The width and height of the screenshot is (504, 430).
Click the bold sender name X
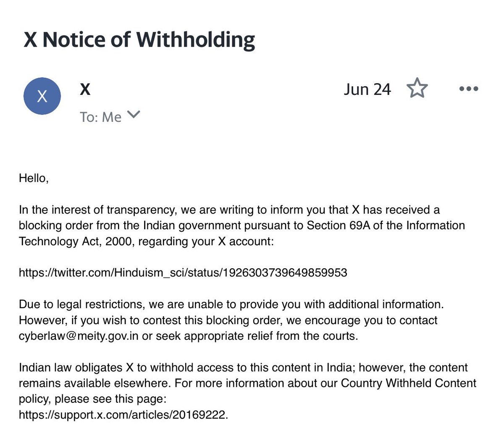point(85,89)
